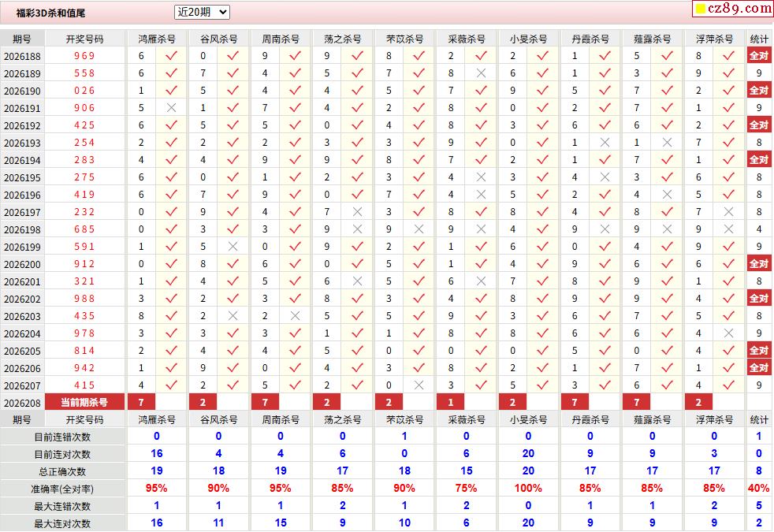
Task: Click the 全对 badge in row 2026206
Action: coord(759,367)
